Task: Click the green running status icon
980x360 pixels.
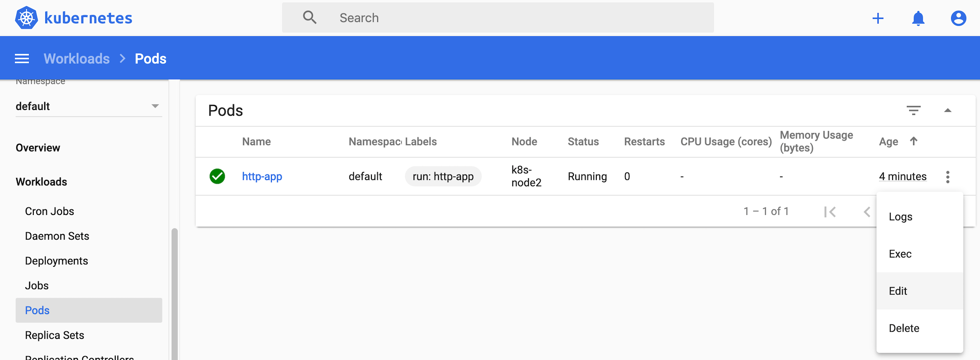Action: click(x=217, y=176)
